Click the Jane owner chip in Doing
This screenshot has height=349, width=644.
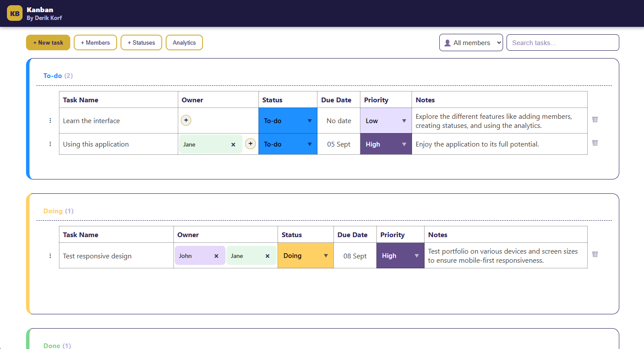[x=252, y=255]
